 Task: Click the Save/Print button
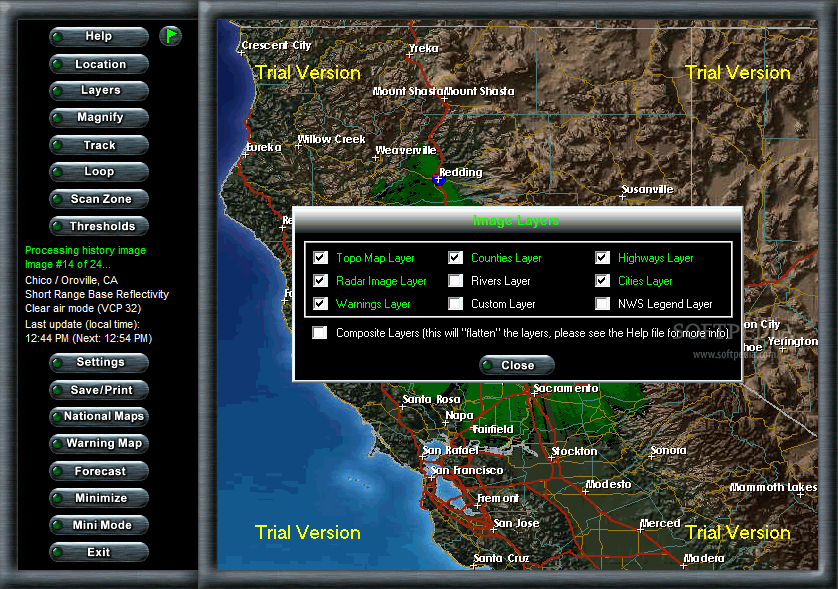99,390
